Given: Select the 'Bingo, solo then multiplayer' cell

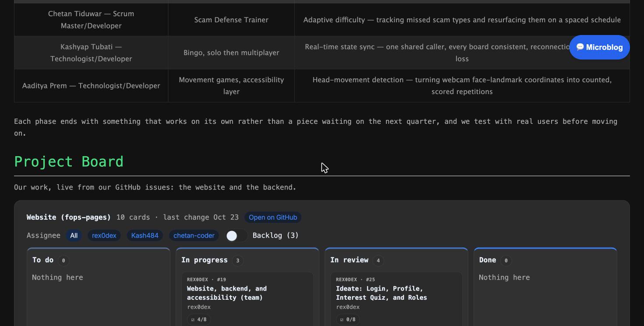Looking at the screenshot, I should tap(231, 53).
